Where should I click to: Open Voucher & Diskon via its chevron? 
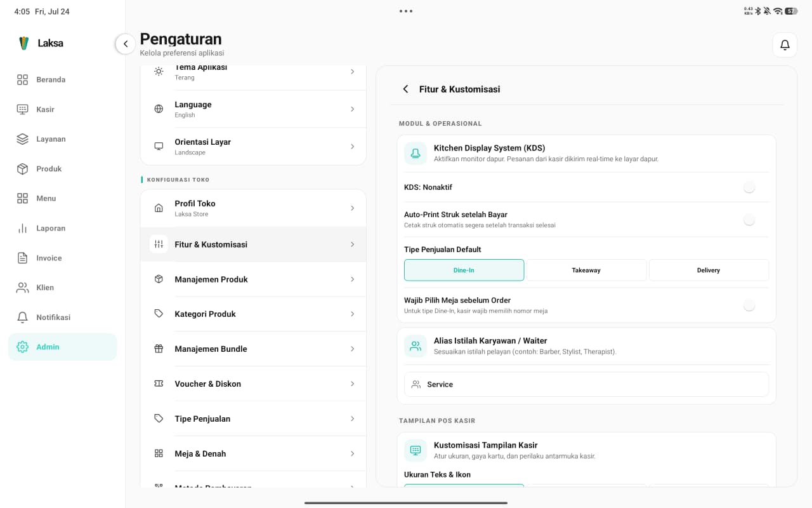click(x=353, y=384)
